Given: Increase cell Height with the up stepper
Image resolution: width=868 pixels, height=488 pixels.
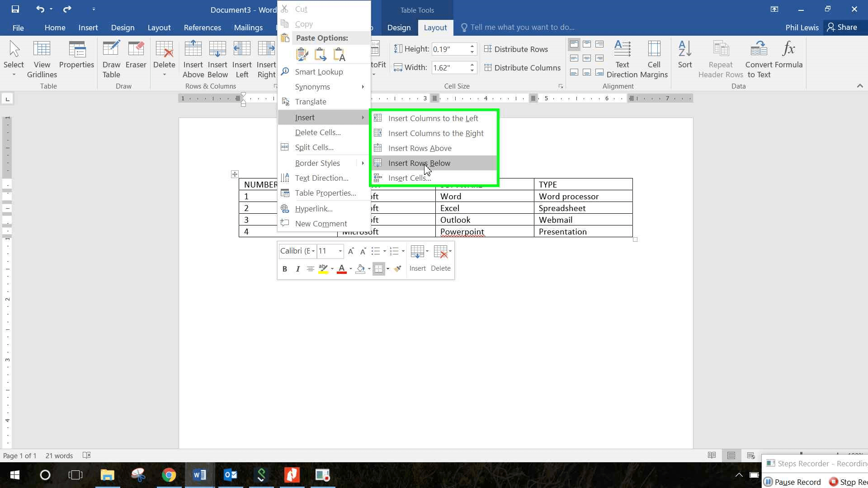Looking at the screenshot, I should [x=472, y=46].
